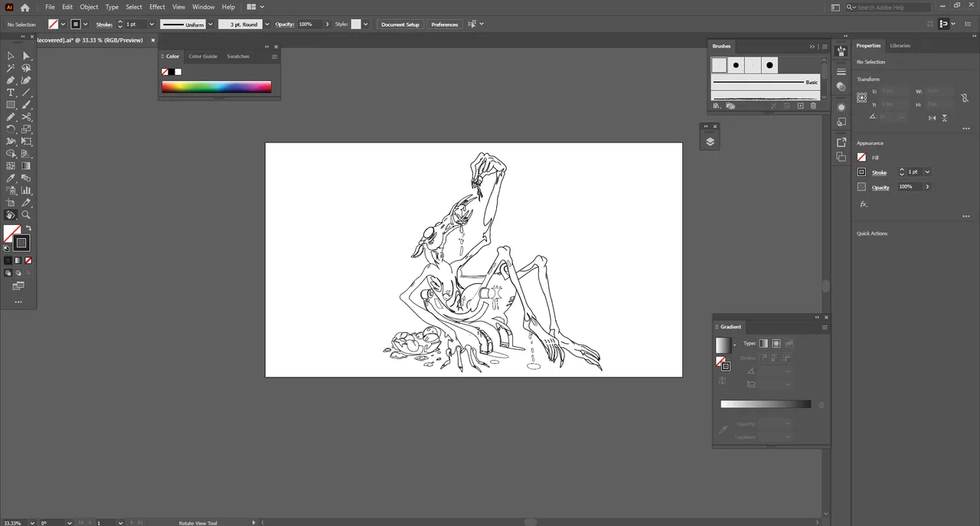Pick a color from the spectrum bar
This screenshot has height=526, width=980.
coord(217,87)
